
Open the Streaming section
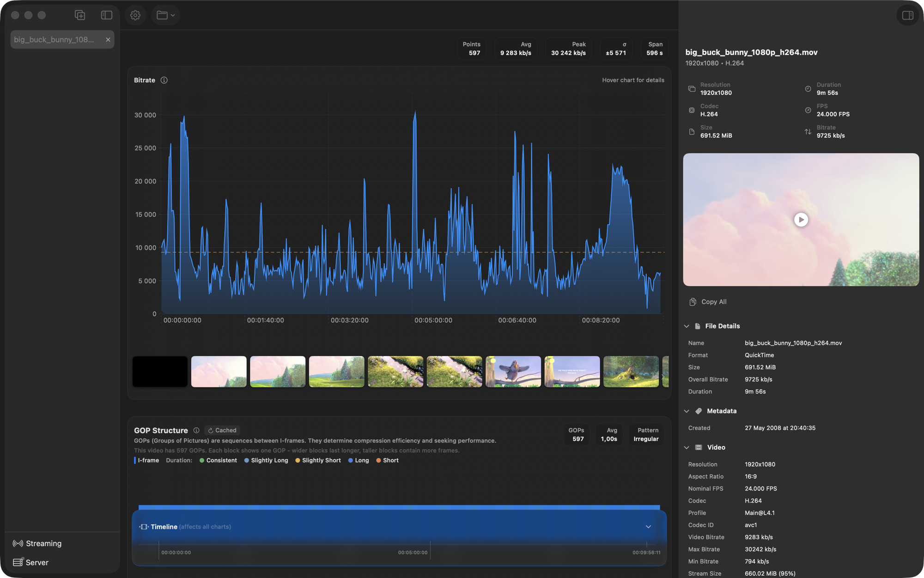tap(37, 543)
